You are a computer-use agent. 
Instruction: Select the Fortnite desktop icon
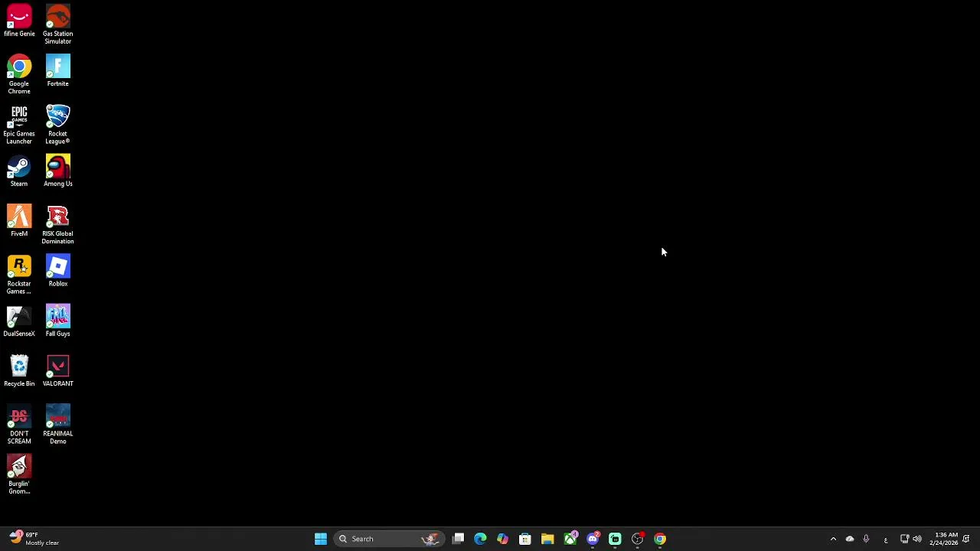(x=57, y=71)
